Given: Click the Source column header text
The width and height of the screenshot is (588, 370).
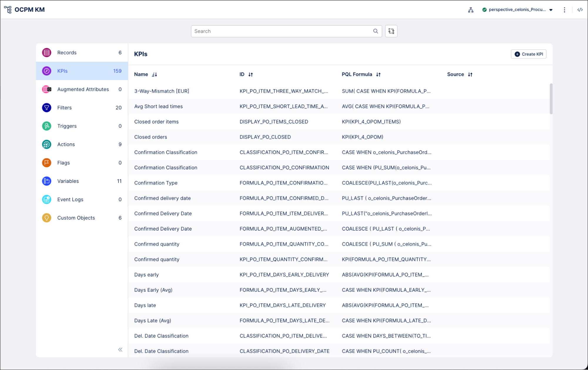Looking at the screenshot, I should 455,74.
